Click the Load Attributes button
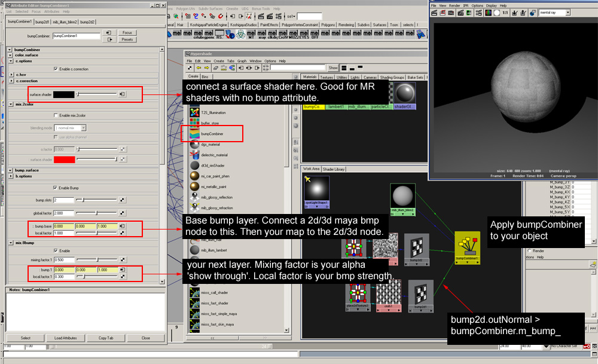Screen dimensions: 598x364 pos(66,338)
